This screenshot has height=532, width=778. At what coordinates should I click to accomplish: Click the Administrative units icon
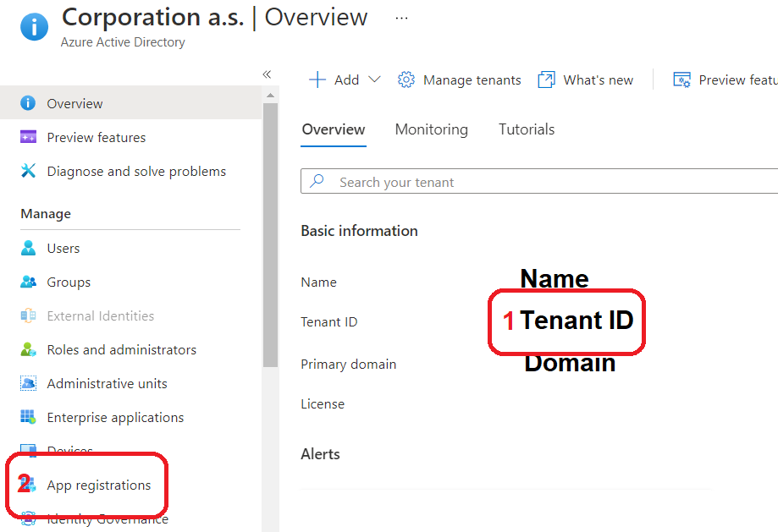tap(28, 383)
